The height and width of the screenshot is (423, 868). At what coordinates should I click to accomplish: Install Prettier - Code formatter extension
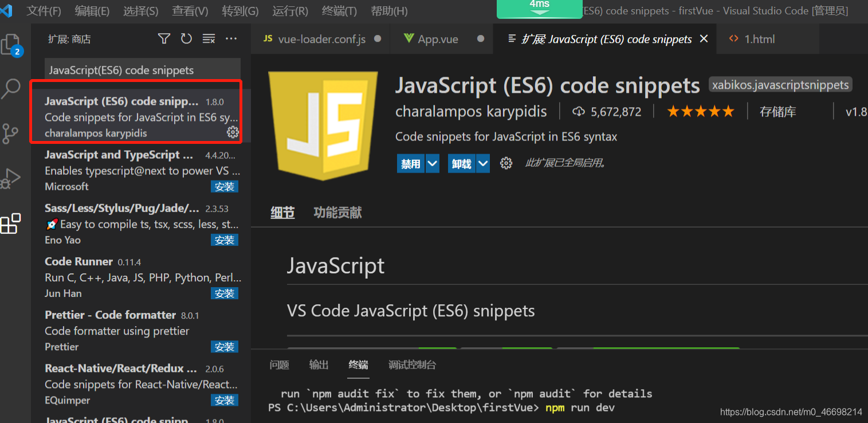tap(225, 346)
